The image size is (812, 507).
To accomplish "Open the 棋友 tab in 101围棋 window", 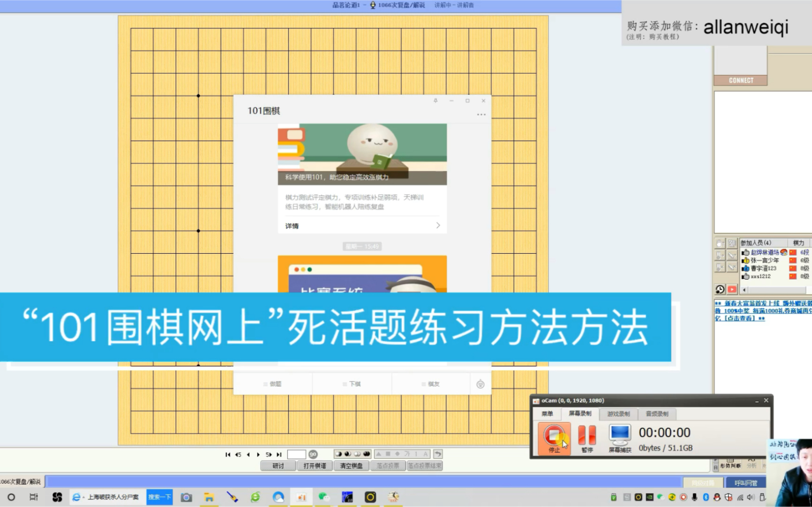I will coord(431,384).
